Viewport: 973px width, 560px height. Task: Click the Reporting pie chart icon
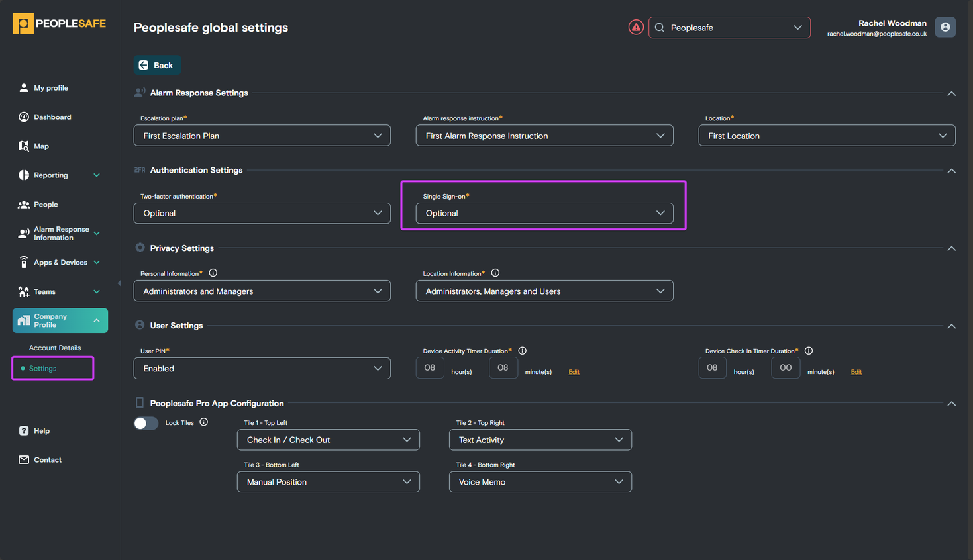tap(24, 175)
